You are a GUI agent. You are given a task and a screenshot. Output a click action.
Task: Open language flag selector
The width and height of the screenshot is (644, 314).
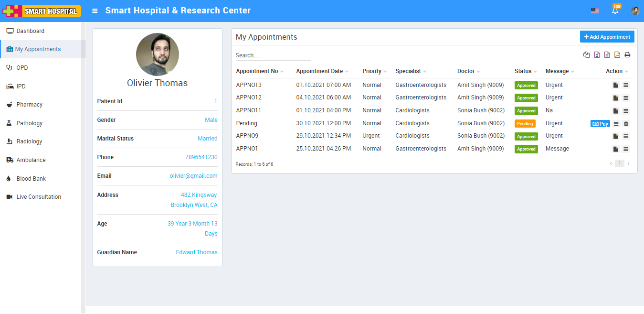pyautogui.click(x=594, y=11)
